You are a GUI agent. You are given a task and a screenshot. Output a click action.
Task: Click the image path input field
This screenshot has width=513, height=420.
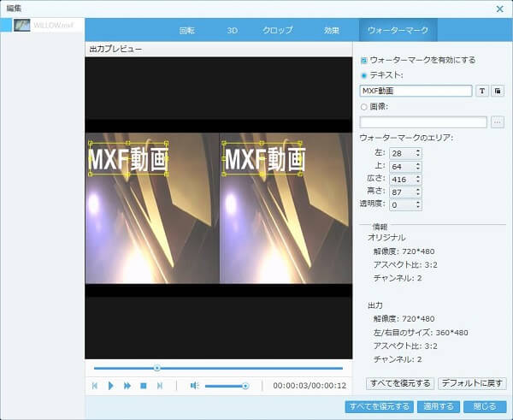pos(423,122)
